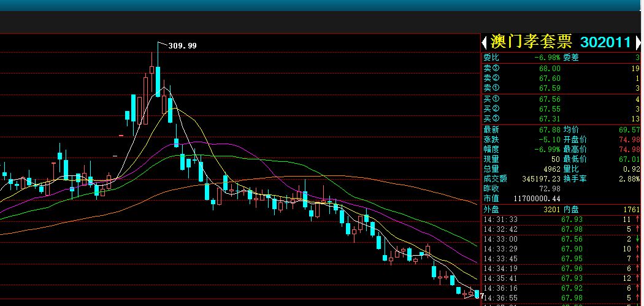Viewport: 644px width, 306px height.
Task: Click the 委差 label
Action: (571, 58)
